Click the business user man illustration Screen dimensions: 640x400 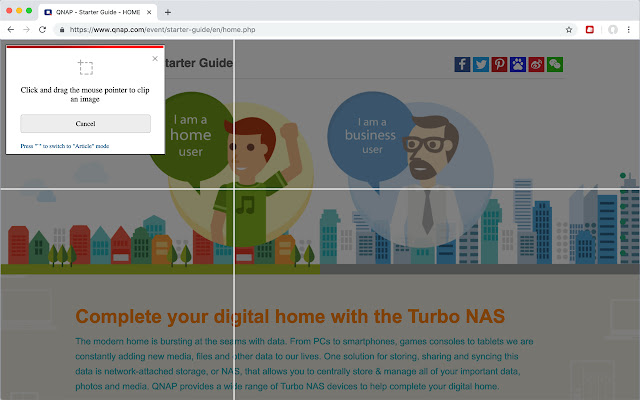tap(427, 180)
